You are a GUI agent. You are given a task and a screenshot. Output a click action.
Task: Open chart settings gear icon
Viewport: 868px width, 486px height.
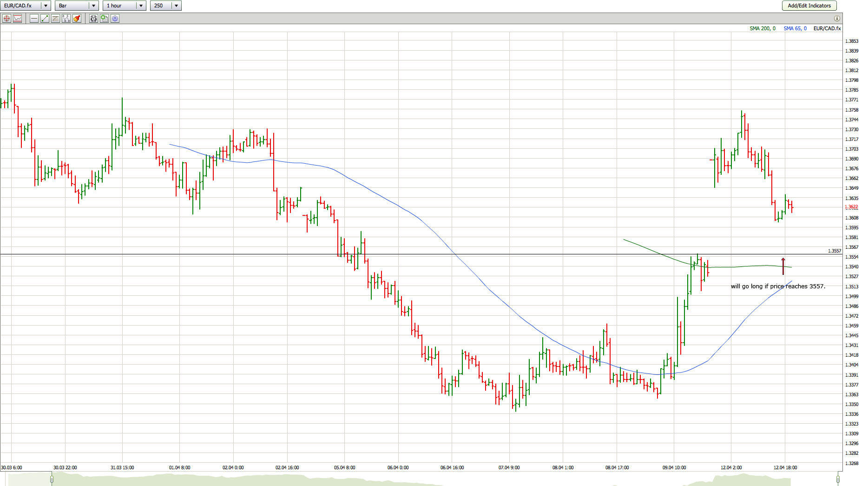click(115, 19)
